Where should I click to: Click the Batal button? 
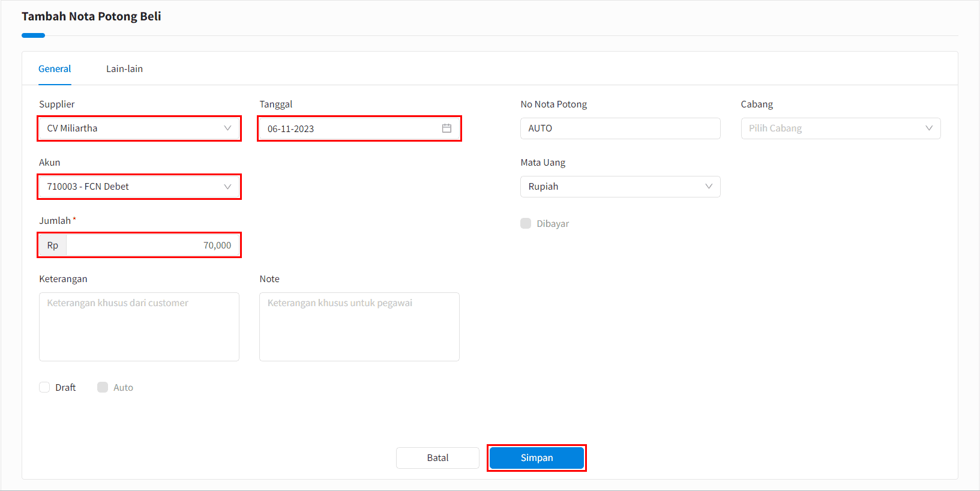(437, 457)
